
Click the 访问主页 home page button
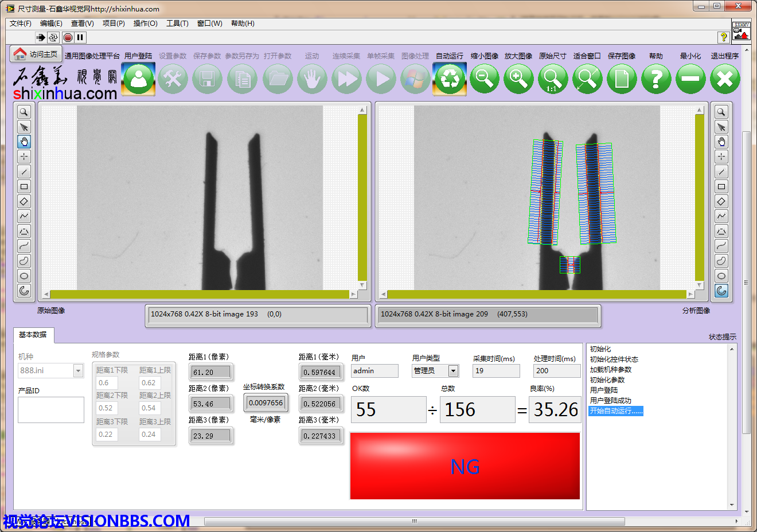(x=36, y=54)
